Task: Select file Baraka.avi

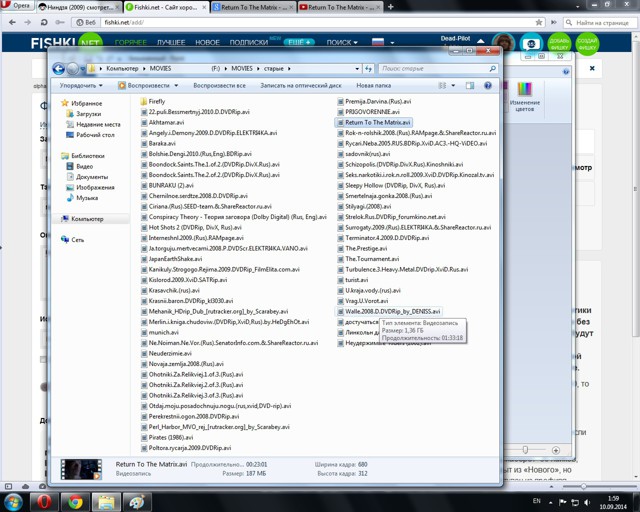Action: point(158,143)
